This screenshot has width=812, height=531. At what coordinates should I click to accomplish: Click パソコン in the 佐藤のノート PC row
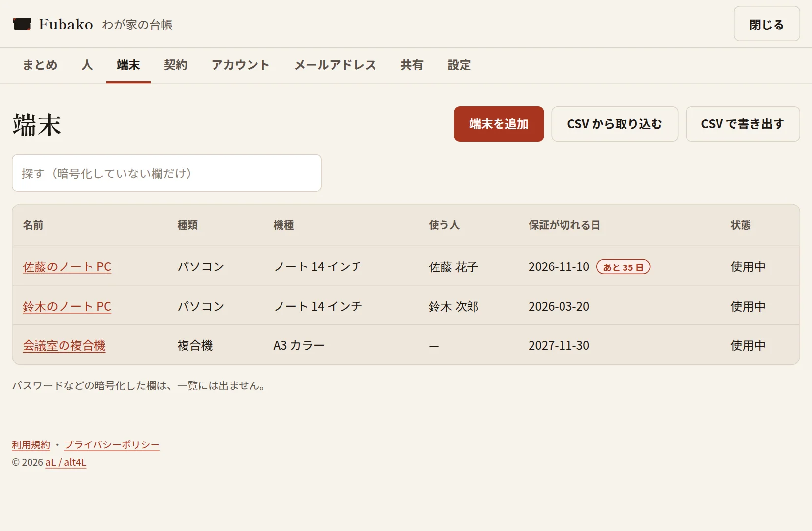coord(201,266)
